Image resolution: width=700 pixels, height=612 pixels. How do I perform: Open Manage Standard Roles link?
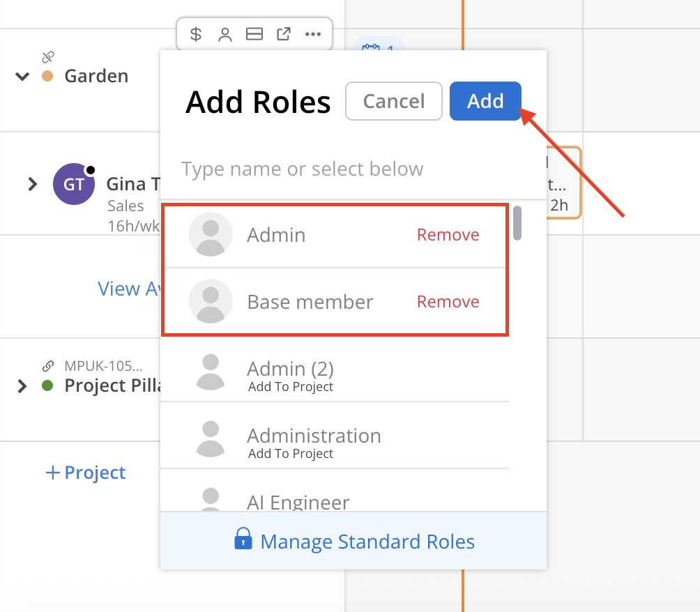367,542
